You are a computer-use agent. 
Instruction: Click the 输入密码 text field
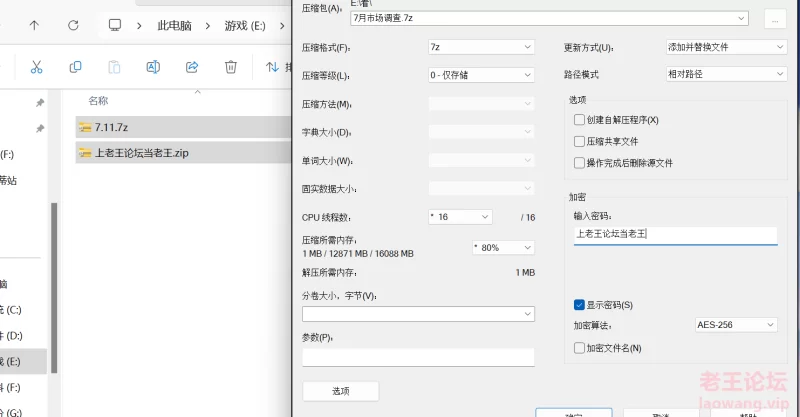675,234
